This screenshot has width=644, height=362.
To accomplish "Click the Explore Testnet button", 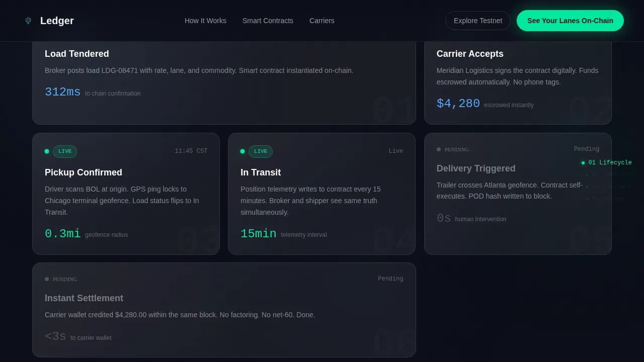I will point(477,21).
